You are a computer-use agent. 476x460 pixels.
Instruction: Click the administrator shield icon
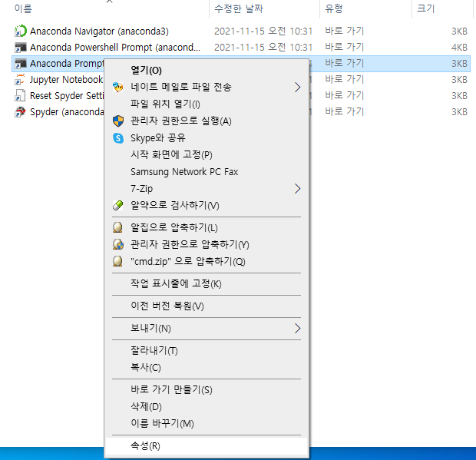click(118, 121)
